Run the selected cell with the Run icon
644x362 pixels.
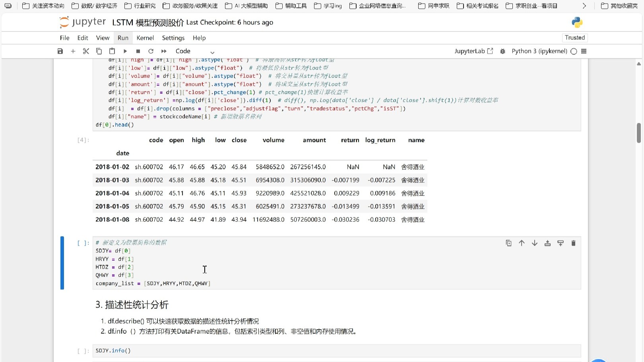125,51
